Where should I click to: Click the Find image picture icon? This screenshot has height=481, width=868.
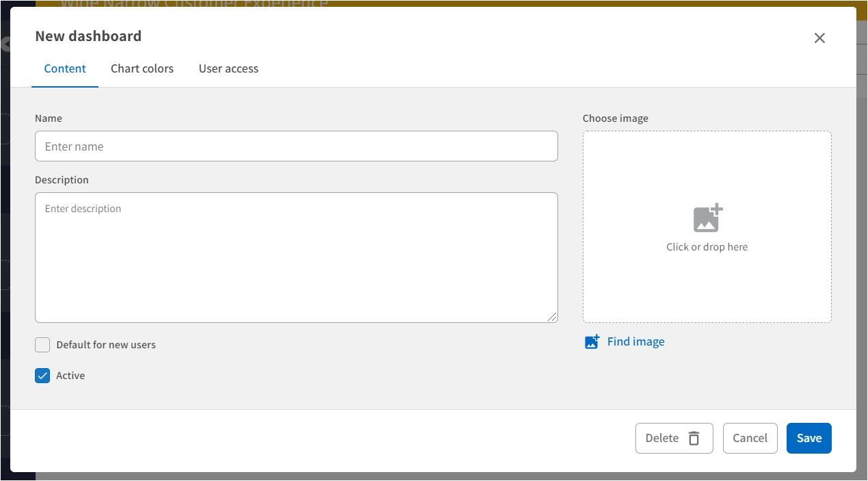pyautogui.click(x=592, y=342)
